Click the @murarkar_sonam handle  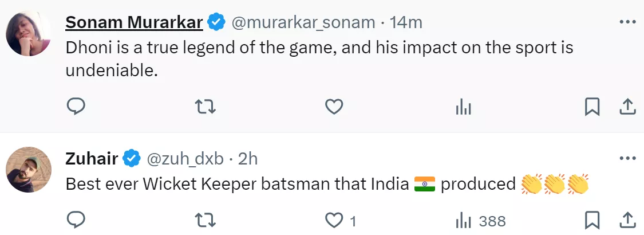[x=303, y=22]
